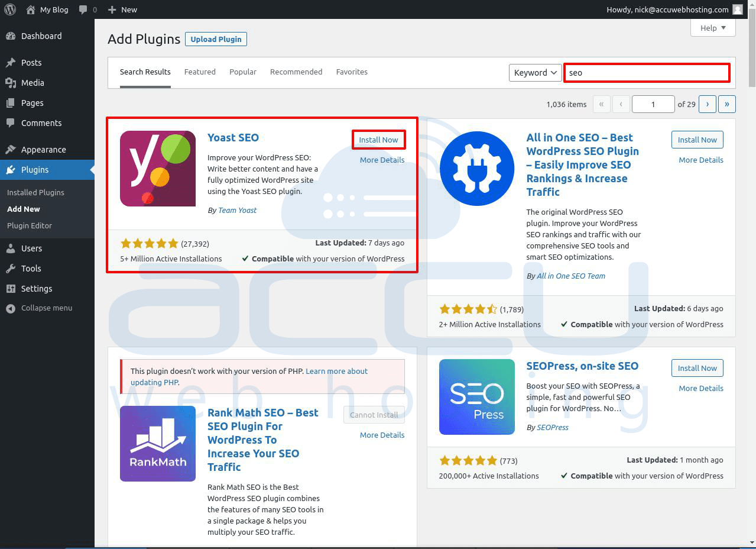Image resolution: width=756 pixels, height=549 pixels.
Task: Install SEOPress plugin
Action: click(697, 368)
